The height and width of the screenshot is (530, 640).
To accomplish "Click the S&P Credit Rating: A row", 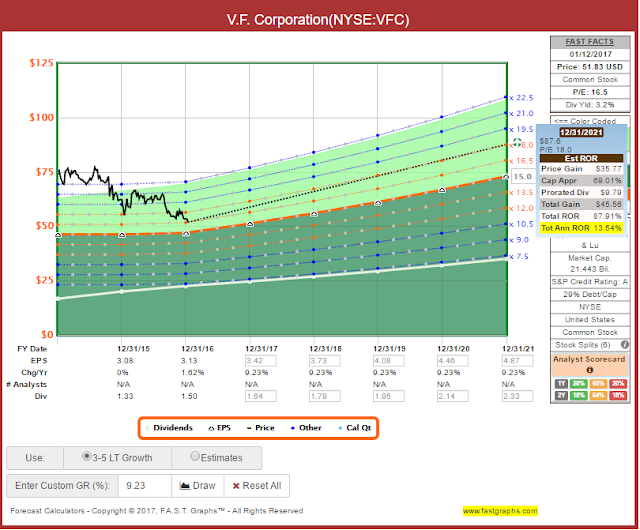I will (x=590, y=282).
